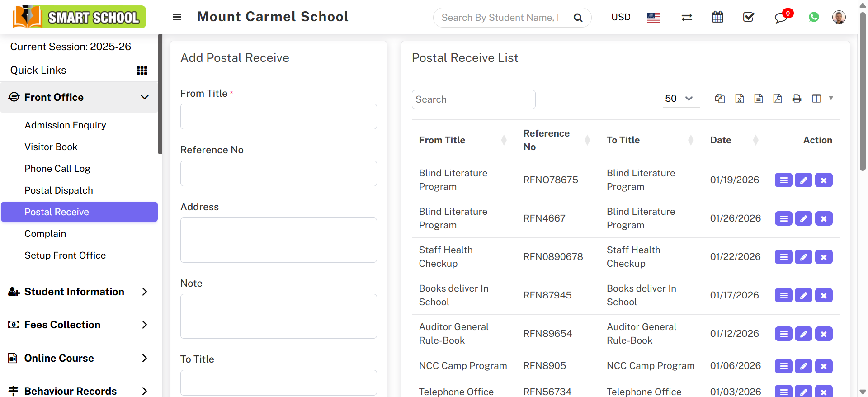This screenshot has height=397, width=868.
Task: Open the calendar icon in top bar
Action: click(717, 17)
